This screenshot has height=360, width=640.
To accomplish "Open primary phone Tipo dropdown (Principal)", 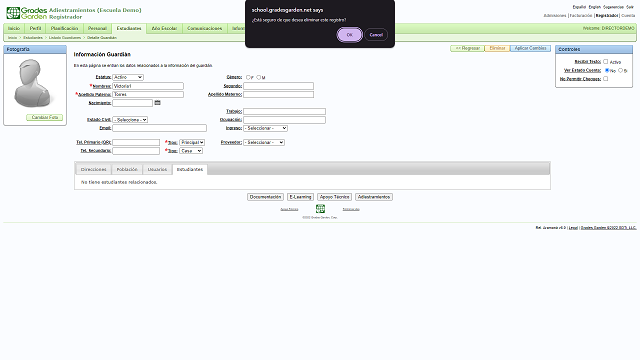I will 192,142.
